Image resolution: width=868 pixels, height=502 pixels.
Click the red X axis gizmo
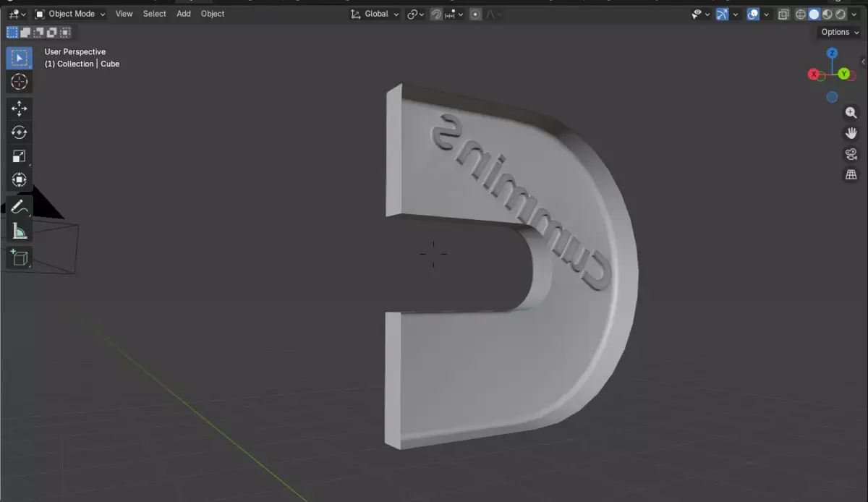[x=814, y=75]
